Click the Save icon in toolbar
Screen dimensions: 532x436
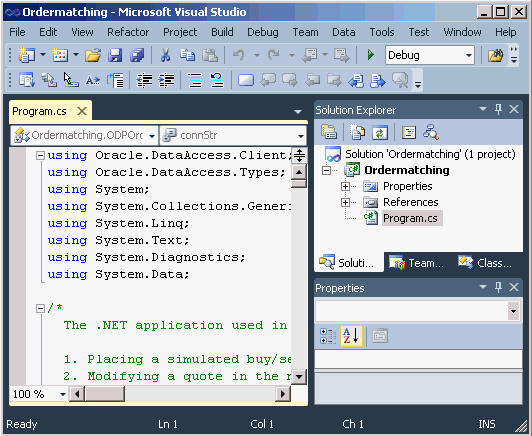[x=115, y=55]
